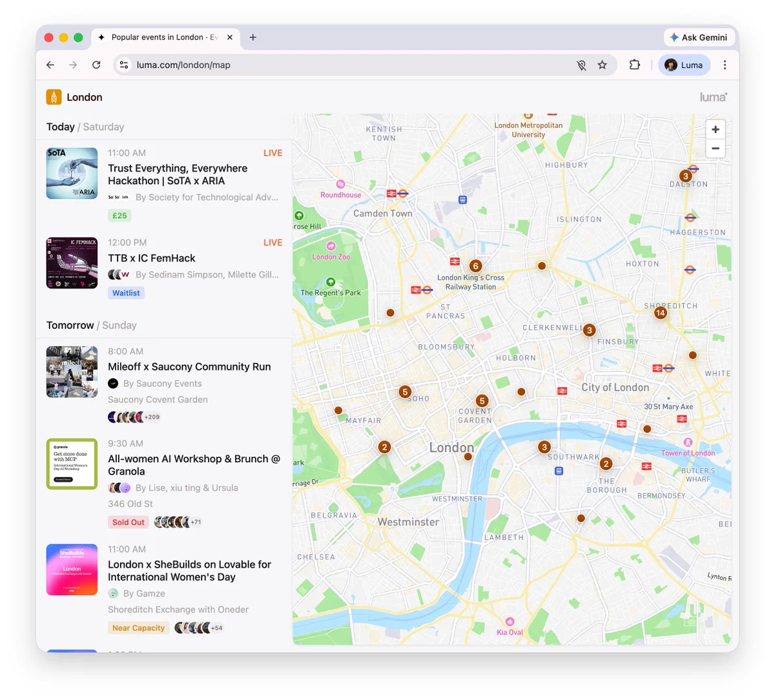Screen dimensions: 775x700
Task: Click the Southwark cluster marker with 3
Action: pyautogui.click(x=544, y=447)
